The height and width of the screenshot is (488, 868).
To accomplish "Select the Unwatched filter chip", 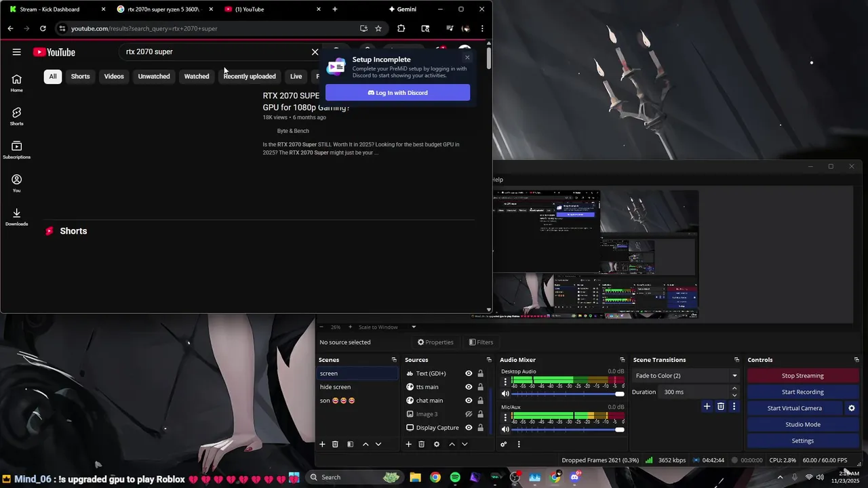I will coord(154,77).
